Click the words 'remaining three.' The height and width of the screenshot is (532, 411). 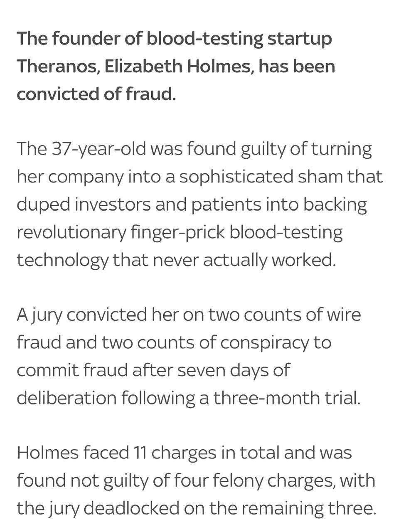pyautogui.click(x=302, y=508)
